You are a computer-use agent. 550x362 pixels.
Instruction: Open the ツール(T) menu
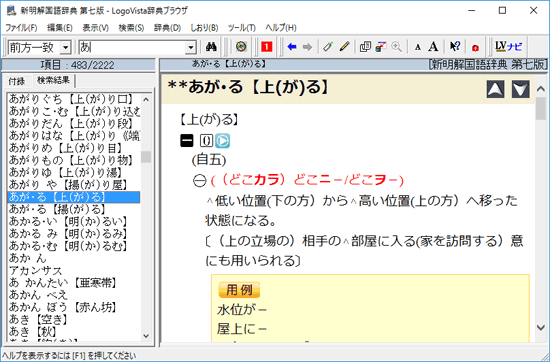coord(242,28)
